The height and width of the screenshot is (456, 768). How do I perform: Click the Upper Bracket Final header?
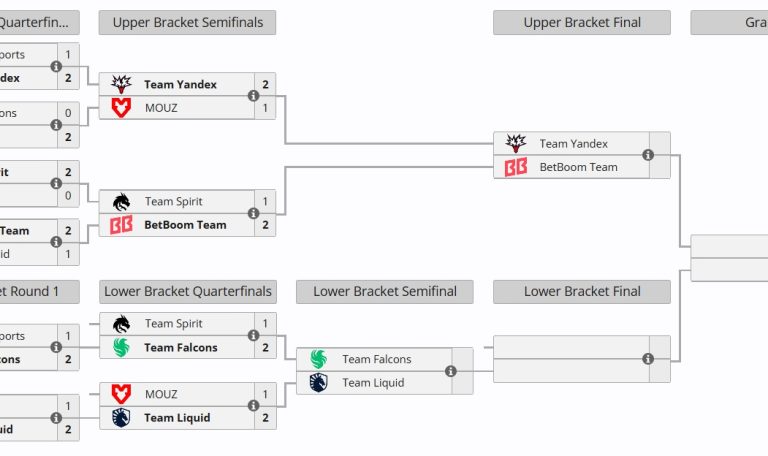(x=582, y=23)
